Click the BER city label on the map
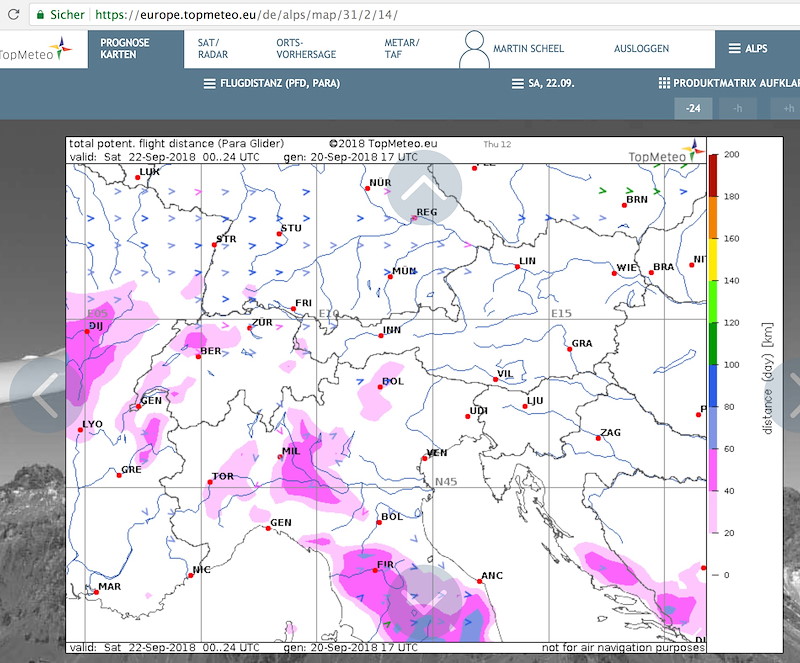Image resolution: width=800 pixels, height=663 pixels. click(x=211, y=351)
